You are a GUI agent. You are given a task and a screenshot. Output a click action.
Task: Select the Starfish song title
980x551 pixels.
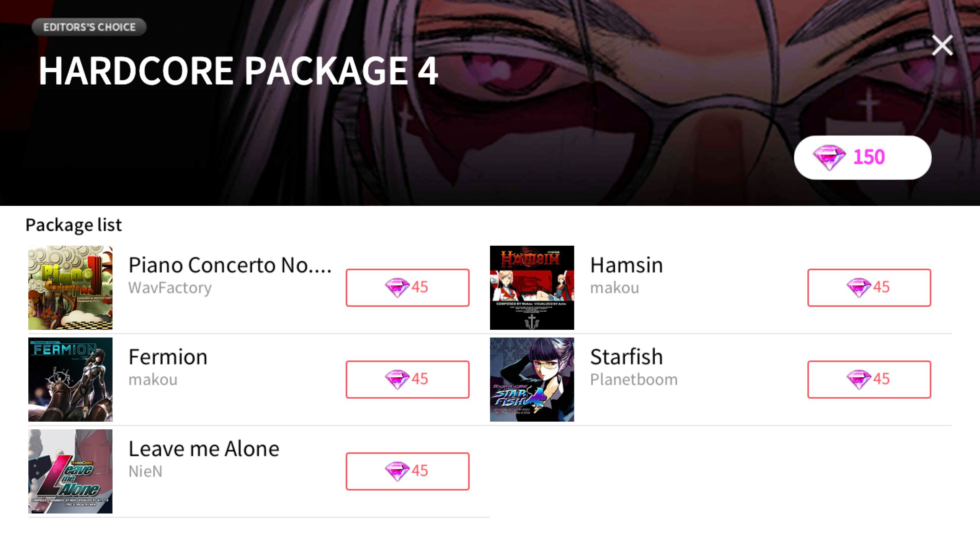(626, 357)
